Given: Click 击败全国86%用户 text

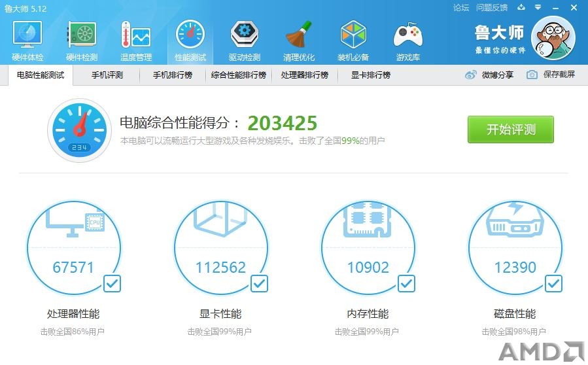Looking at the screenshot, I should 73,332.
